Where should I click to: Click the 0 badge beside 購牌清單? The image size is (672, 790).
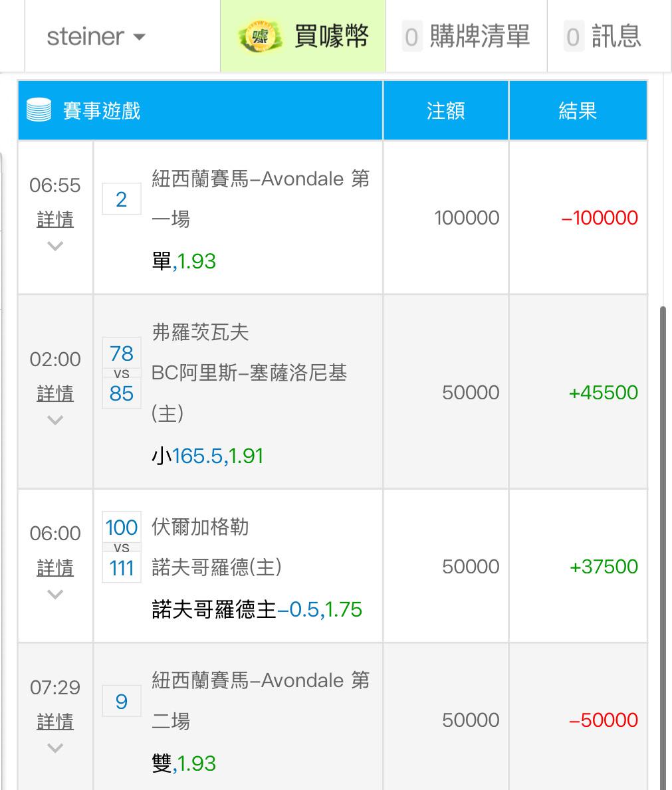[411, 37]
